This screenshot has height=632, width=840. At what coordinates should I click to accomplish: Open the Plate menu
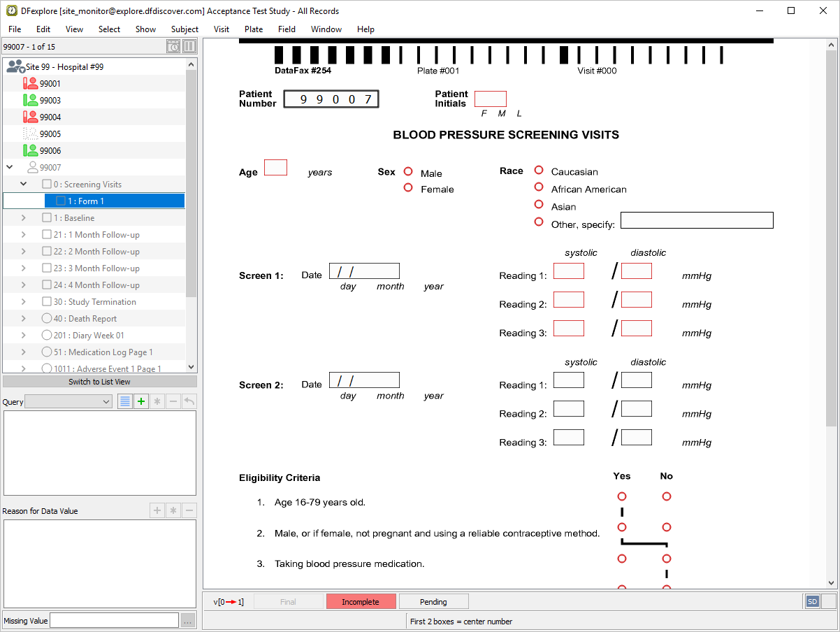pos(254,29)
